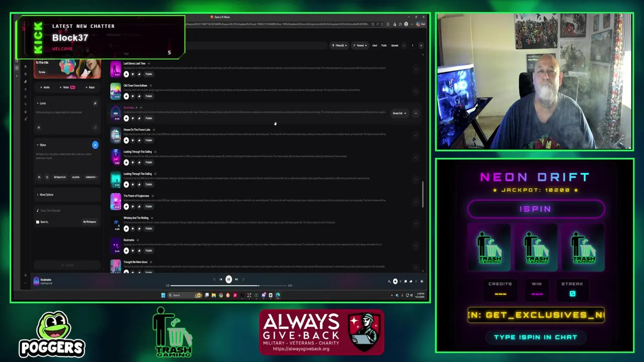Add the melancholic style chip
The width and height of the screenshot is (644, 362).
click(91, 177)
